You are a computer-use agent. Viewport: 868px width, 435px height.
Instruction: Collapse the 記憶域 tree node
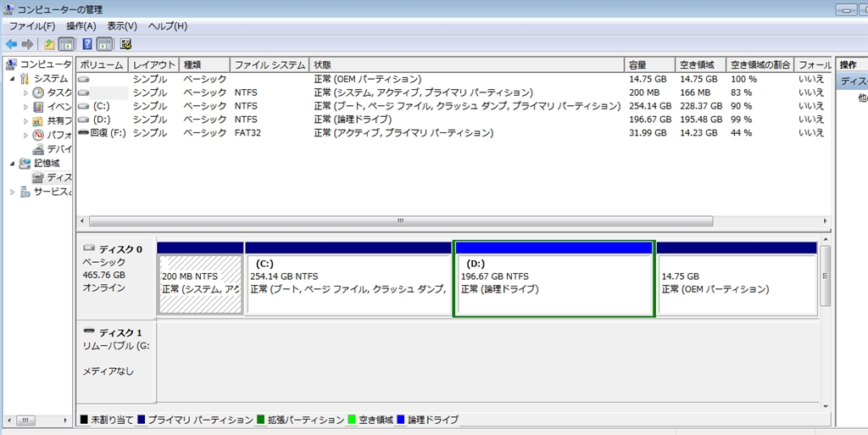(13, 164)
